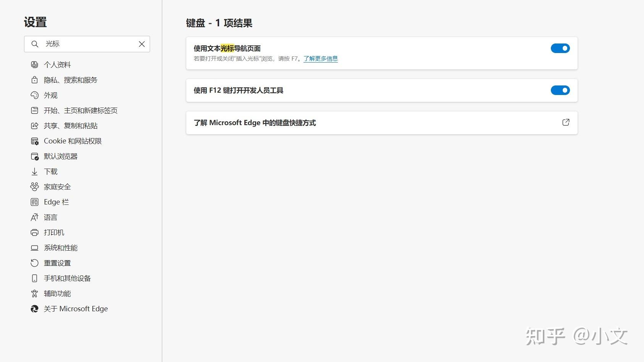644x362 pixels.
Task: Click the 使用文本光标导航页面 setting title
Action: 227,48
